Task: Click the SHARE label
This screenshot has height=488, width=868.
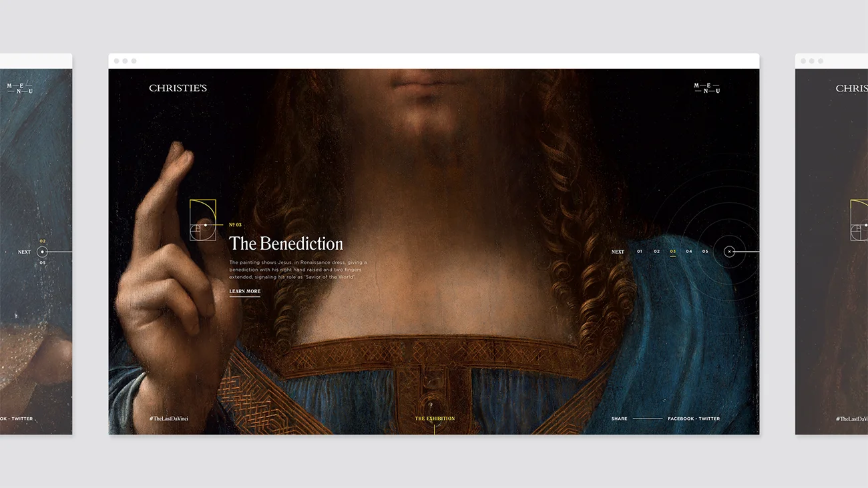Action: click(619, 419)
